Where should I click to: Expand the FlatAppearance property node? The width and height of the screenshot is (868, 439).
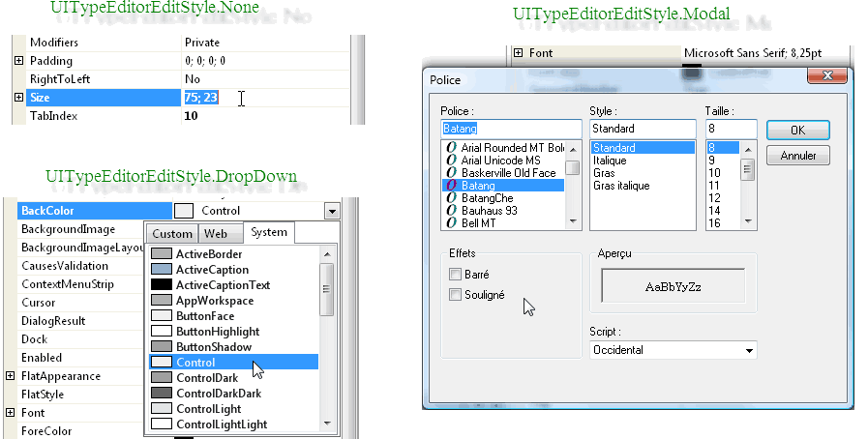coord(10,376)
